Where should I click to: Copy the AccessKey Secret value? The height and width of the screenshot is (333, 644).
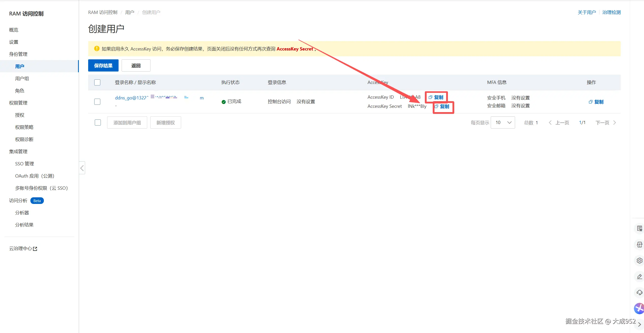[x=442, y=107]
